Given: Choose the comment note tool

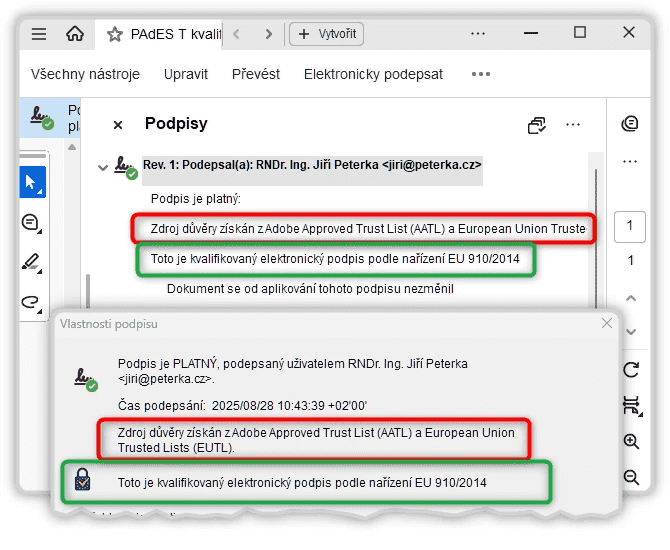Looking at the screenshot, I should click(x=32, y=223).
